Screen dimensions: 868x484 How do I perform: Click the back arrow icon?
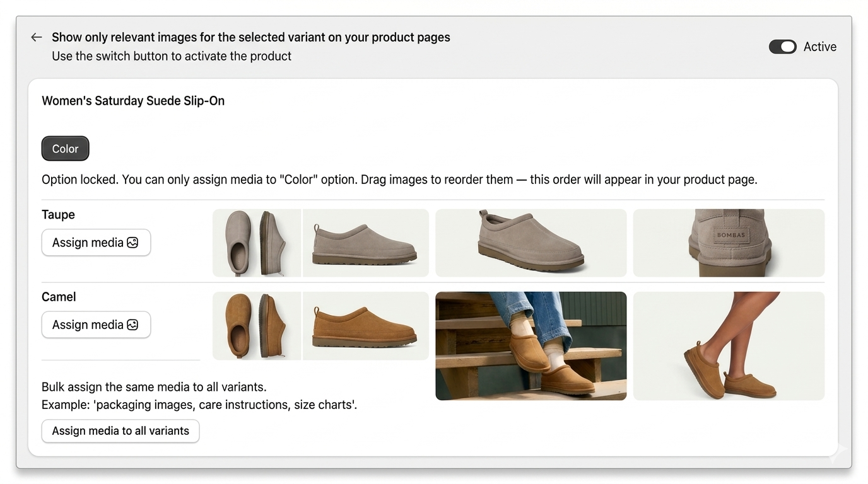pyautogui.click(x=37, y=37)
